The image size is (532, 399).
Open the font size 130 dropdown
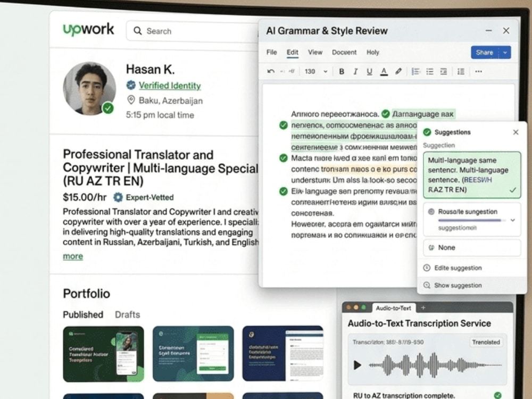(x=315, y=71)
